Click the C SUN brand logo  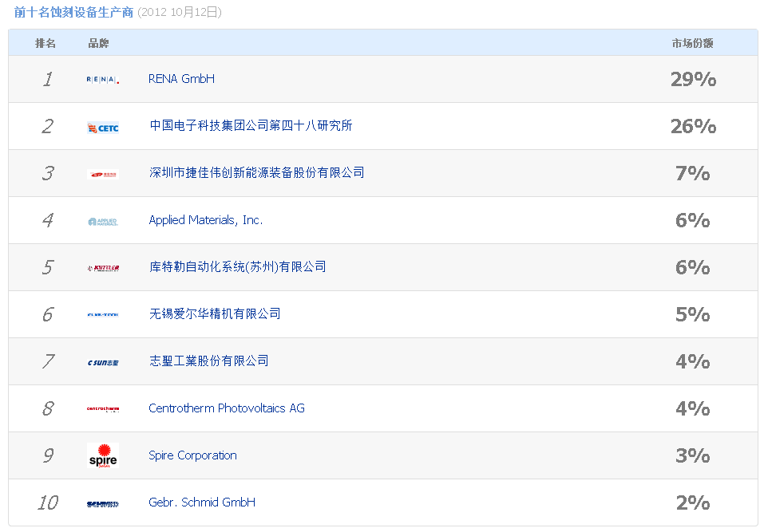point(102,362)
